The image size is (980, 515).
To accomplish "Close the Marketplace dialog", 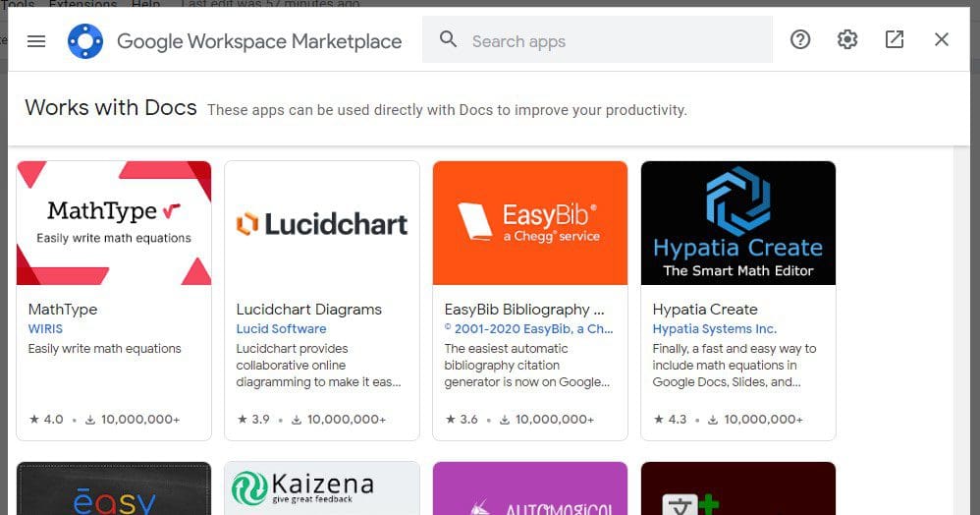I will [x=942, y=40].
